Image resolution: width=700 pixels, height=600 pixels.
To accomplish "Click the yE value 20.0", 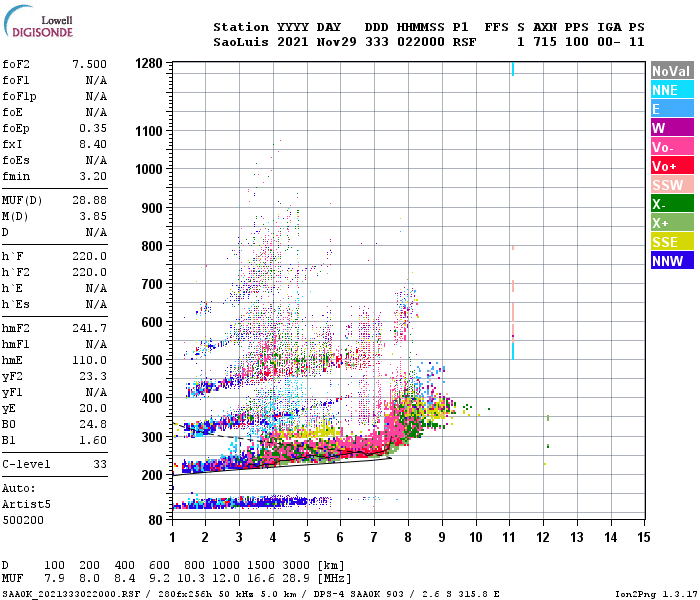I will (x=93, y=408).
